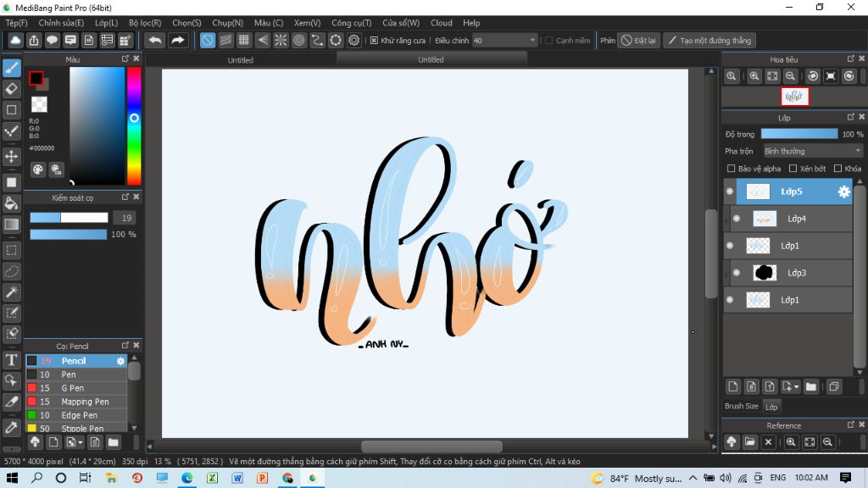Select the Text tool
Viewport: 868px width, 488px height.
12,360
